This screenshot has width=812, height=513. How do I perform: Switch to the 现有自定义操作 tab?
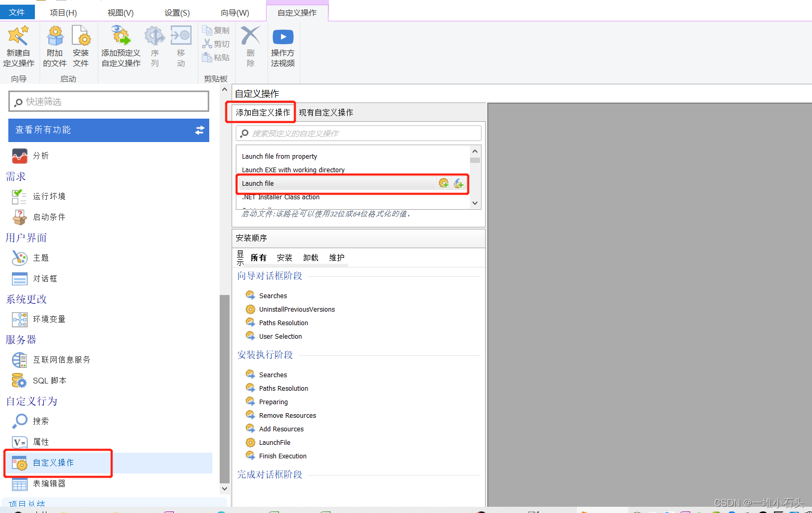326,112
